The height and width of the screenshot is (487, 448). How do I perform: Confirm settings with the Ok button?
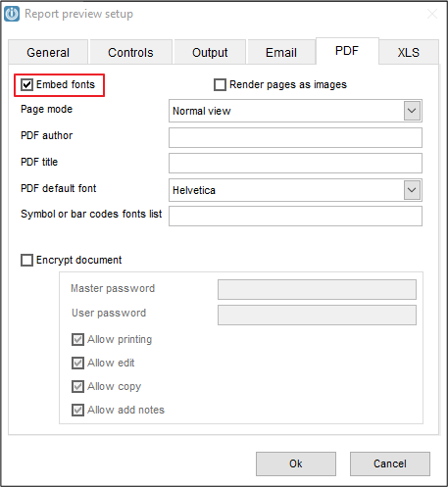click(296, 463)
